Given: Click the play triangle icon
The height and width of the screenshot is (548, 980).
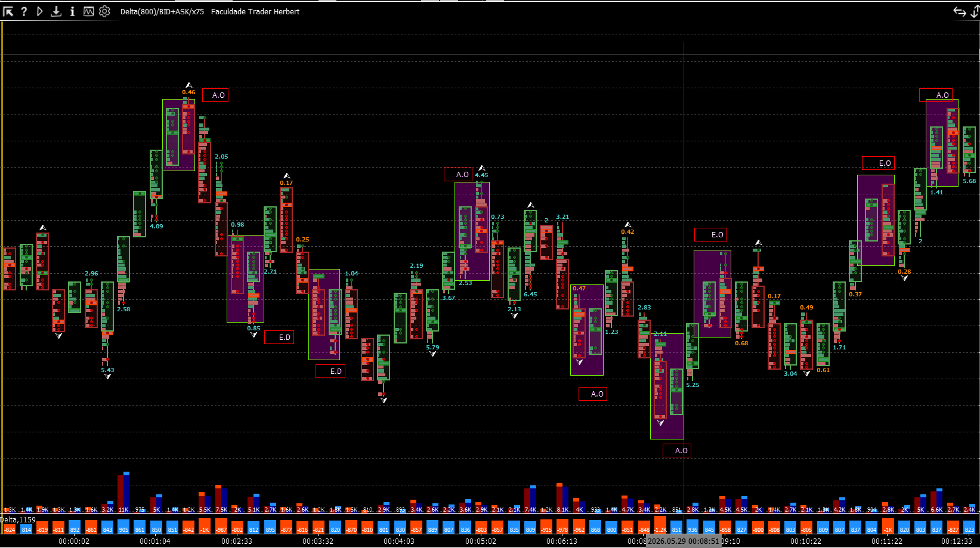Looking at the screenshot, I should 40,11.
